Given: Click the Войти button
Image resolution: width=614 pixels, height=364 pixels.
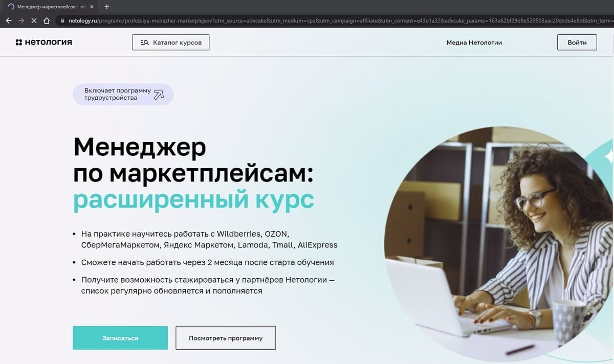Looking at the screenshot, I should click(577, 42).
